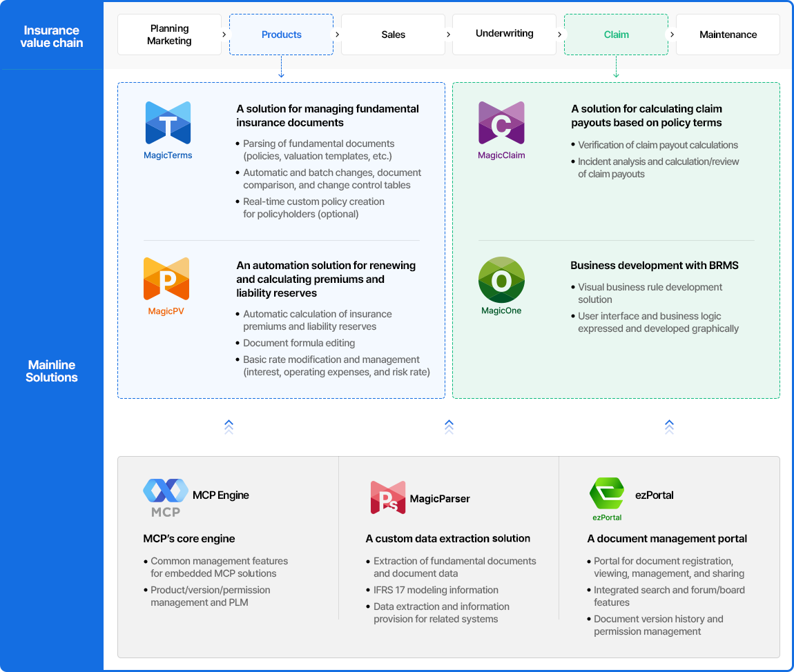Click the MCP Engine title
The height and width of the screenshot is (672, 794).
click(x=221, y=495)
